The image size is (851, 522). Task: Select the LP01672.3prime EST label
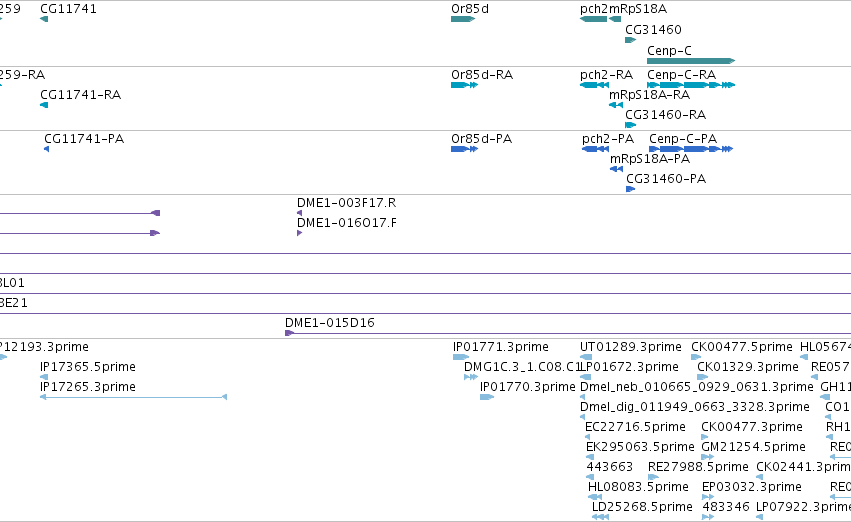pyautogui.click(x=630, y=366)
